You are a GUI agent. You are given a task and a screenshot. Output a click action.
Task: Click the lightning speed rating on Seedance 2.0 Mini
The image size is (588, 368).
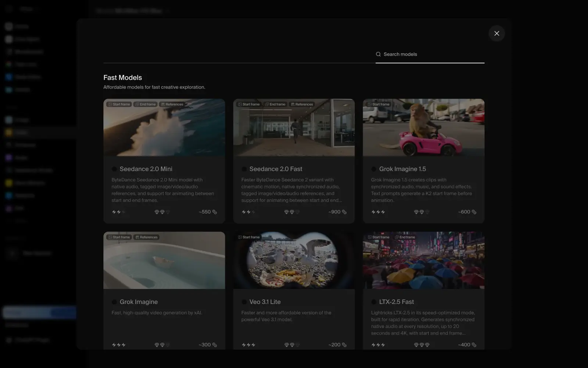coord(119,212)
